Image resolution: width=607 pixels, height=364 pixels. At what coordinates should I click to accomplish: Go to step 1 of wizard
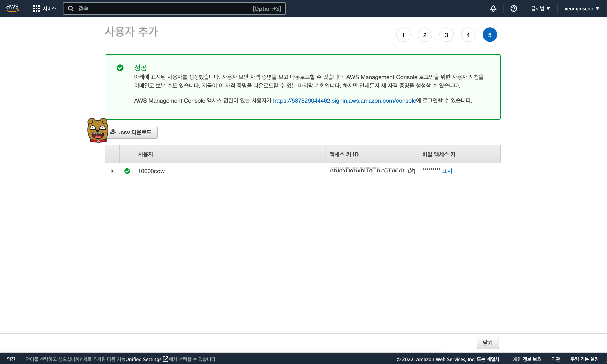coord(403,35)
